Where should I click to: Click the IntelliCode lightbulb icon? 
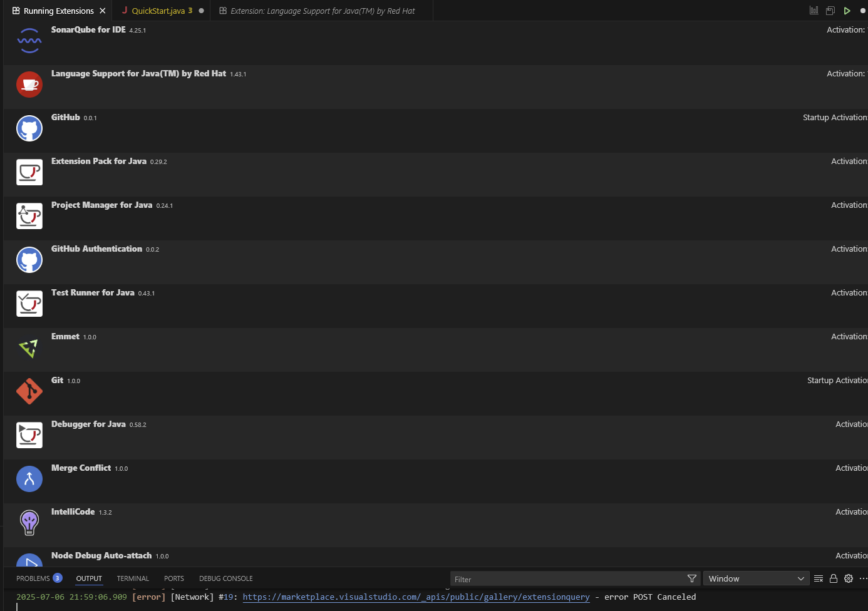29,523
